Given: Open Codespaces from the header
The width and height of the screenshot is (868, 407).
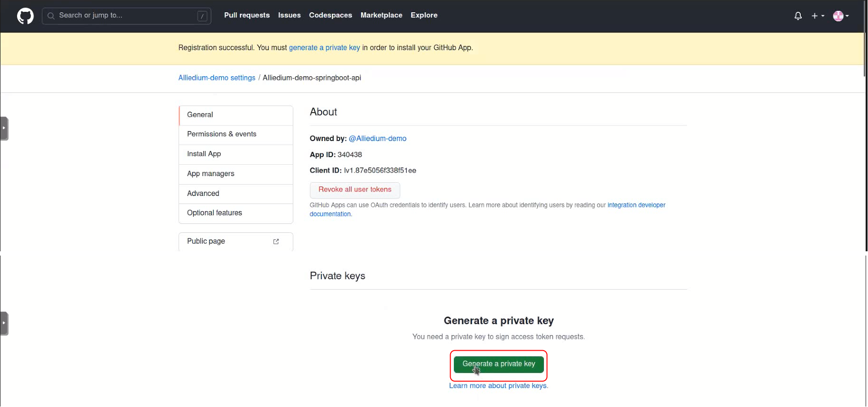Looking at the screenshot, I should pyautogui.click(x=331, y=15).
